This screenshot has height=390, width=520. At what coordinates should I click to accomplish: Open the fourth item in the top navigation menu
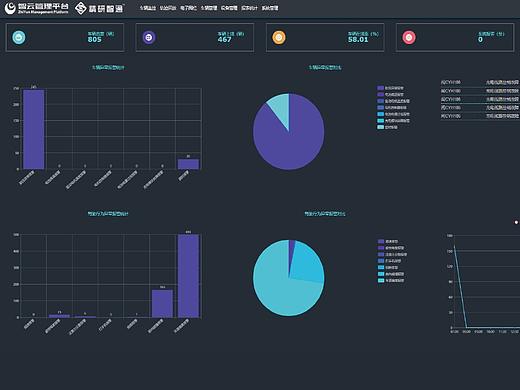pos(209,8)
